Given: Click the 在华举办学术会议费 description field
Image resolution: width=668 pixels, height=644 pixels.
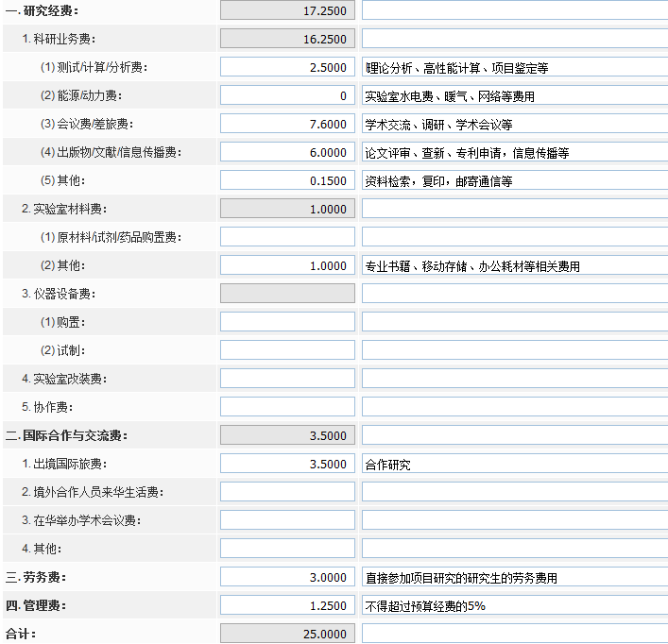Looking at the screenshot, I should pyautogui.click(x=515, y=520).
